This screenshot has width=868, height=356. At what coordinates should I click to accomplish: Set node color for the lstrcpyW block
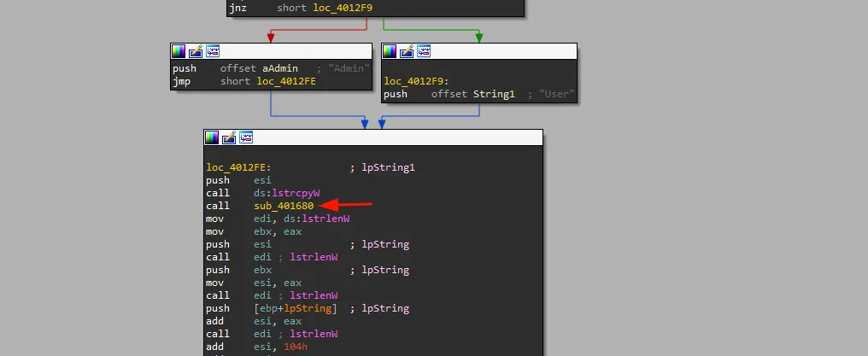pyautogui.click(x=213, y=137)
